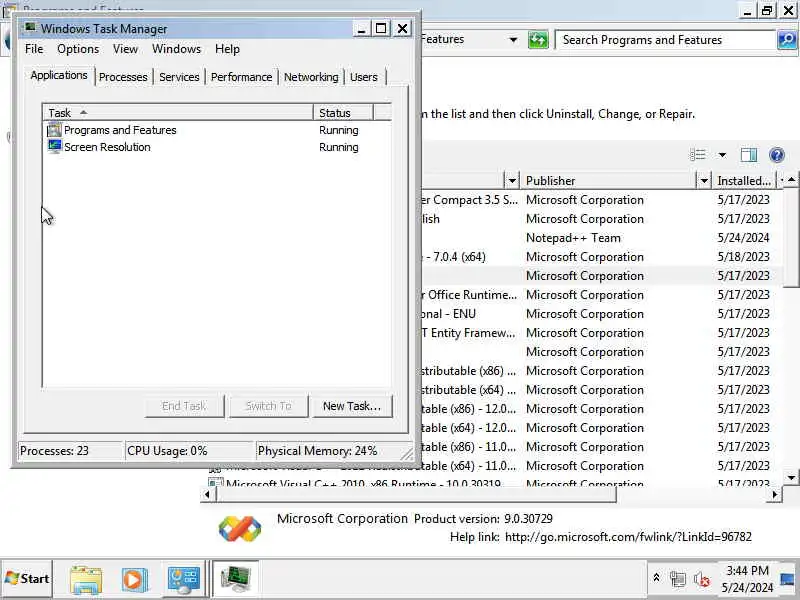This screenshot has height=600, width=800.
Task: Open Control Panel taskbar icon
Action: [184, 579]
